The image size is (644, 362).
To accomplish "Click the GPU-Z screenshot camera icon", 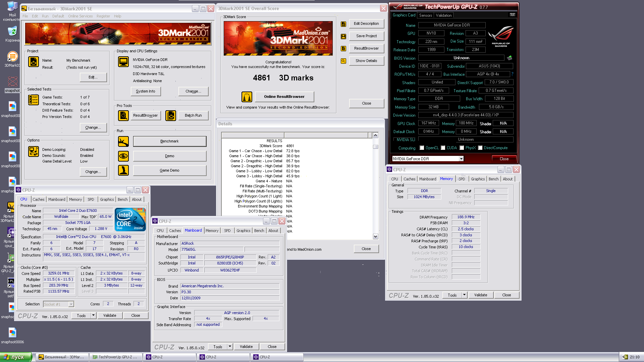I will 513,15.
